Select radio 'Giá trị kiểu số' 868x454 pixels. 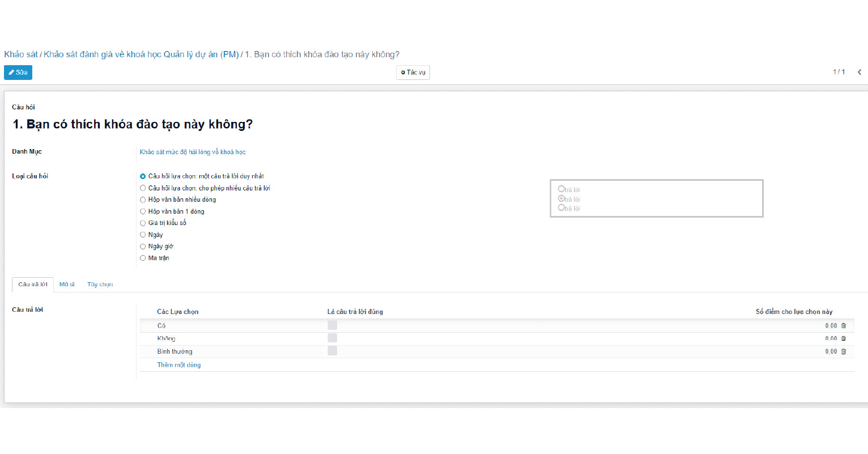143,223
